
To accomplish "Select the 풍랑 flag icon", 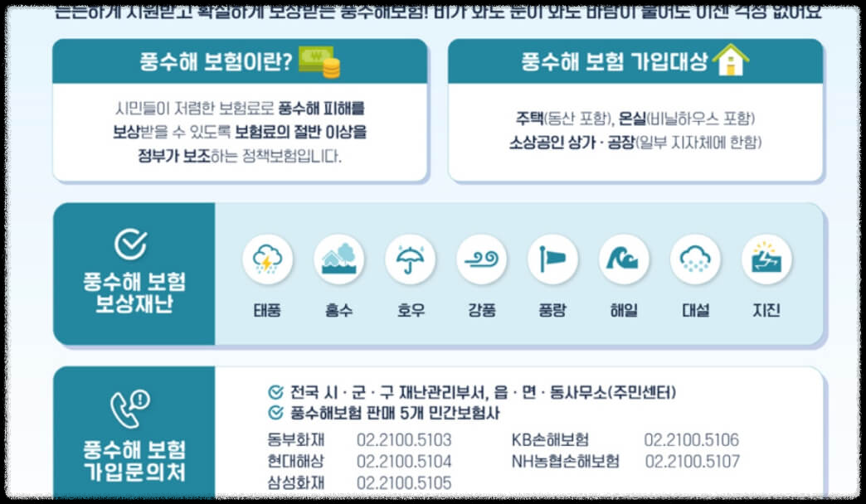I will coord(552,261).
